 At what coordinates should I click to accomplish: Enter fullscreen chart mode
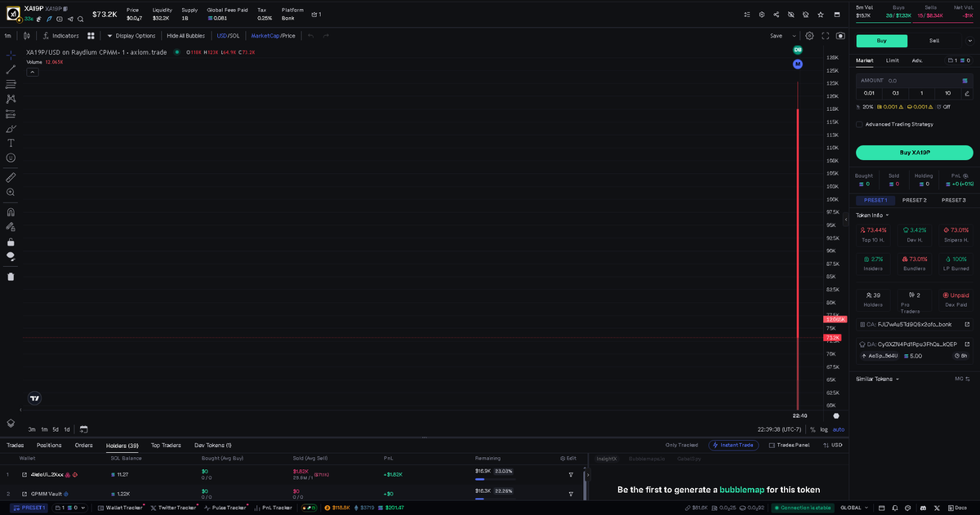[825, 36]
